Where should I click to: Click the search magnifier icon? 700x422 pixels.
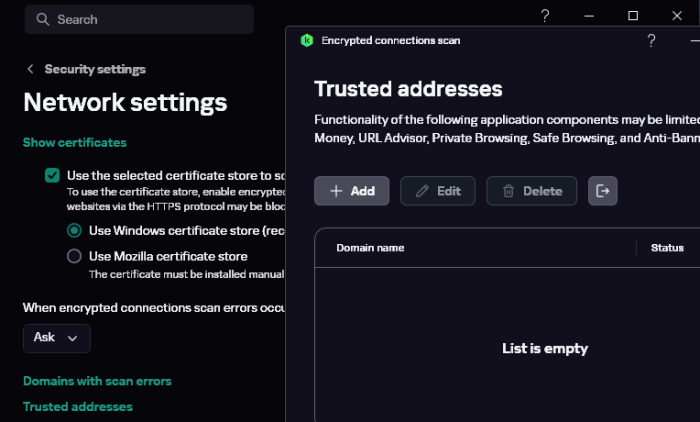41,19
